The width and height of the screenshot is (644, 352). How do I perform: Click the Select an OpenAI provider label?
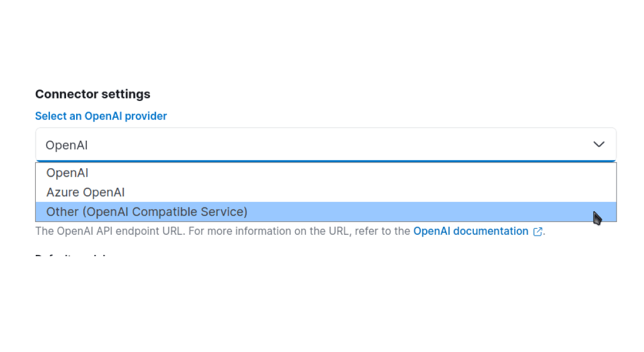(101, 116)
